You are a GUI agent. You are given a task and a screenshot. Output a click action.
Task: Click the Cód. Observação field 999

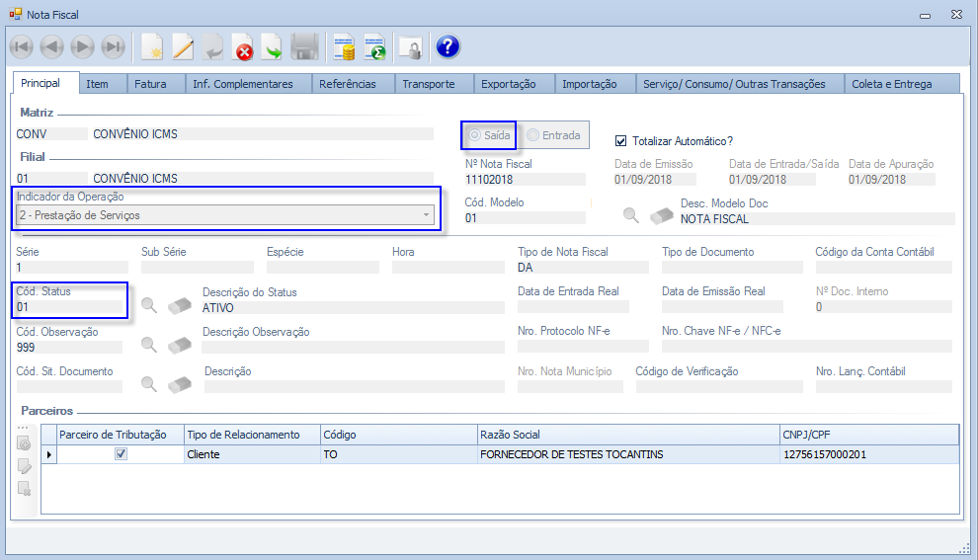pos(69,348)
